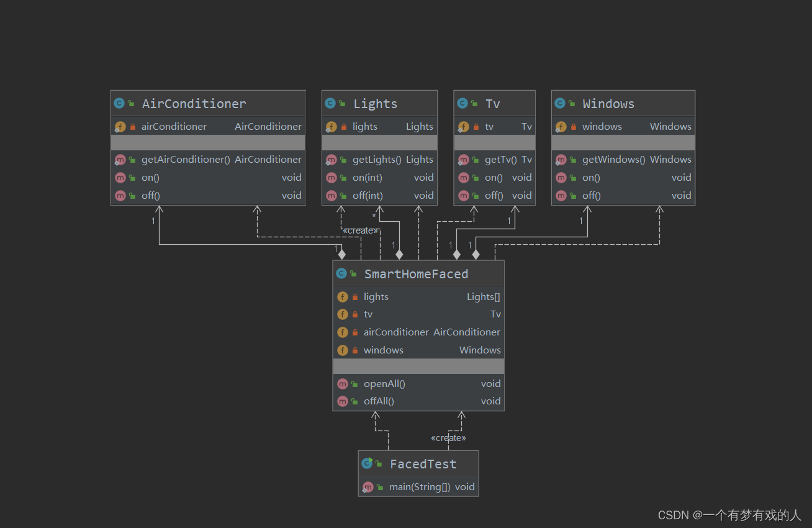Select the main(String[]) method in FacedTest

[x=418, y=487]
